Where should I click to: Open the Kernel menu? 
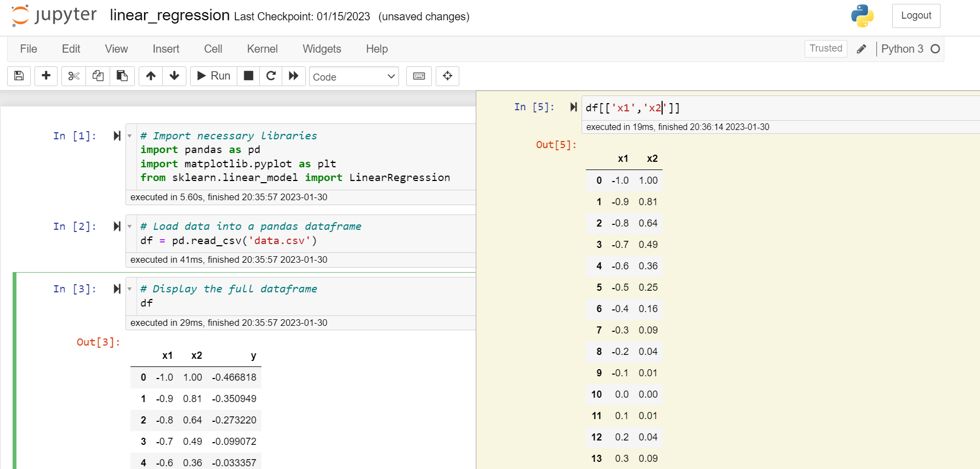[x=262, y=49]
